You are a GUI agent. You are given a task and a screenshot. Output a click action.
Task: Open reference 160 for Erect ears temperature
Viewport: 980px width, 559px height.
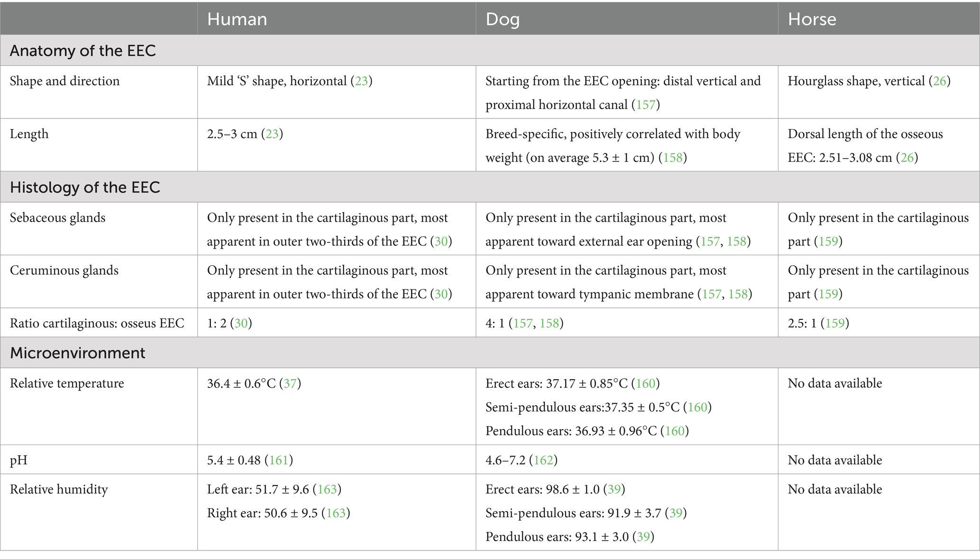pos(645,383)
